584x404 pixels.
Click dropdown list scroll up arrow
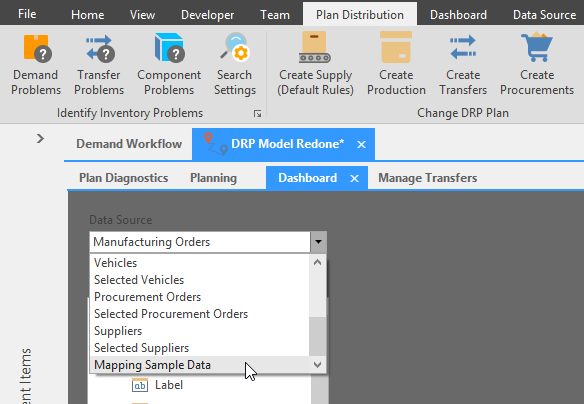pyautogui.click(x=317, y=263)
